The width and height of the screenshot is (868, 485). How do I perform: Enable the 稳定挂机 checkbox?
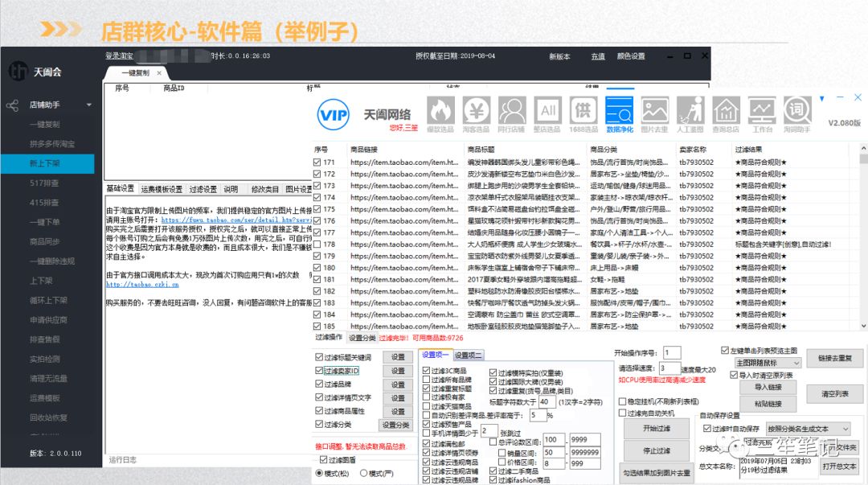point(622,401)
